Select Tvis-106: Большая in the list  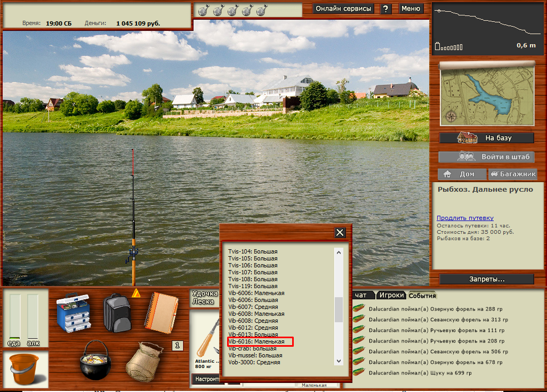tap(253, 266)
